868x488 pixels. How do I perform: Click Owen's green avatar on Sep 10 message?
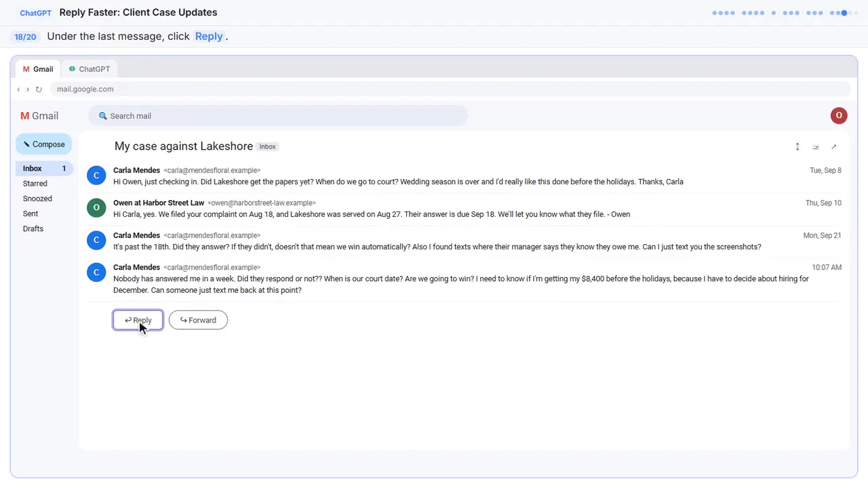(96, 208)
